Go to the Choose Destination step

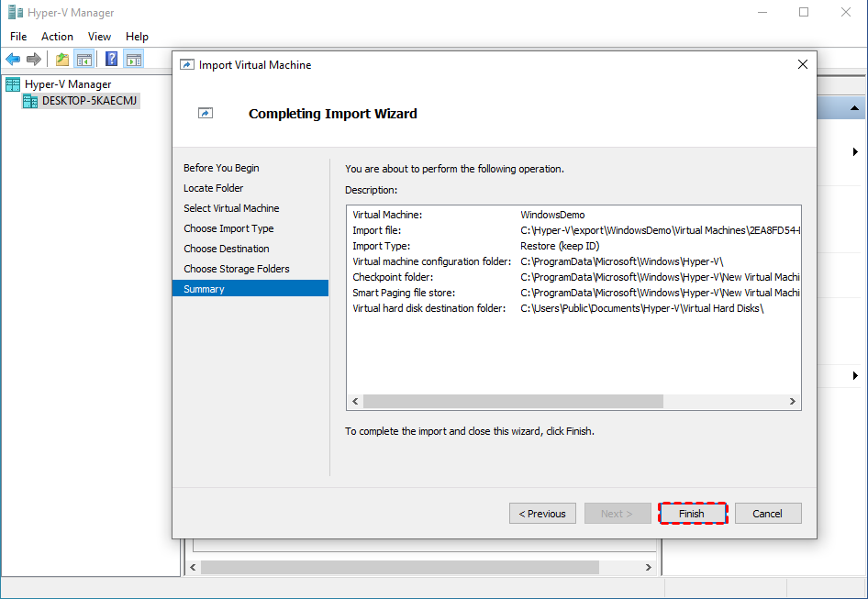coord(227,249)
